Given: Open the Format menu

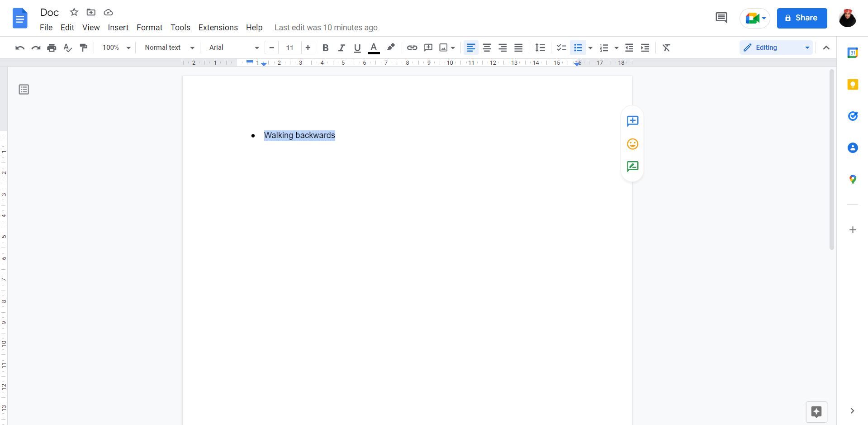Looking at the screenshot, I should pos(149,27).
